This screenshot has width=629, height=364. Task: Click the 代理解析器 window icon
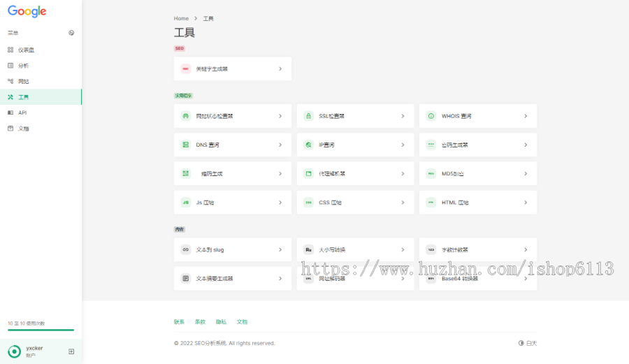pyautogui.click(x=308, y=174)
